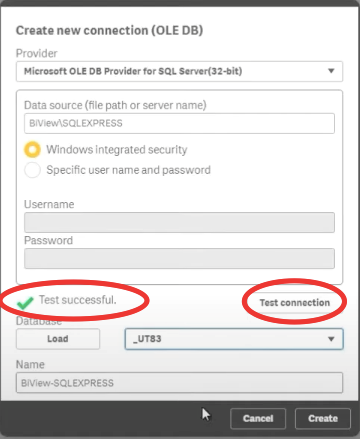Click the Load databases button
Image resolution: width=360 pixels, height=439 pixels.
(x=58, y=339)
